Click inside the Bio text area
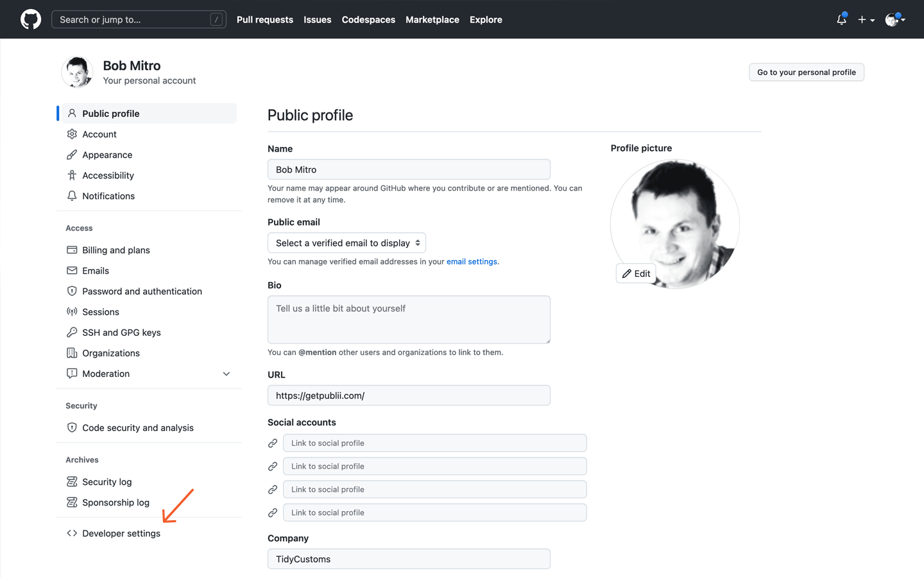This screenshot has height=578, width=924. tap(409, 319)
